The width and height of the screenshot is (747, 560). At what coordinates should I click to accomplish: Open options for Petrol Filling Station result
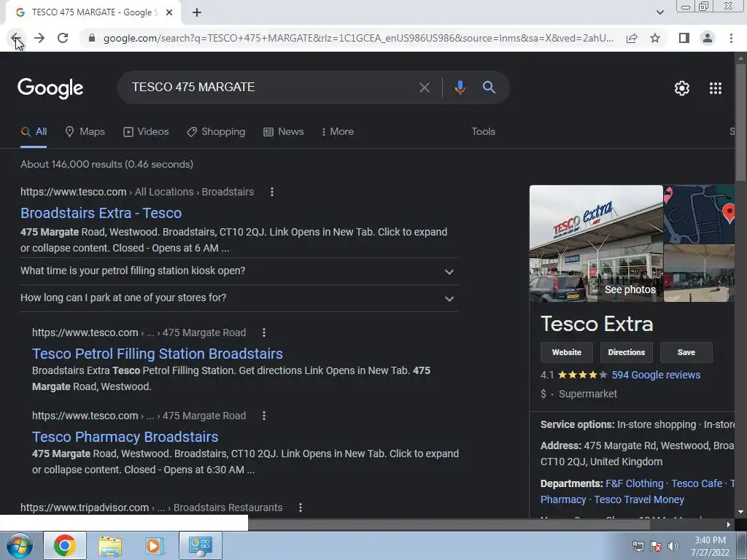(264, 332)
